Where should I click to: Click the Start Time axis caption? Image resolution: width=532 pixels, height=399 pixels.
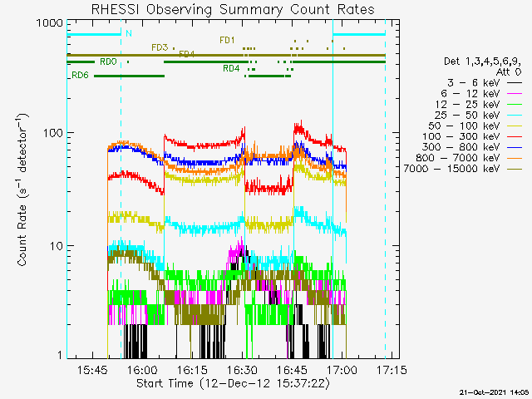point(233,383)
